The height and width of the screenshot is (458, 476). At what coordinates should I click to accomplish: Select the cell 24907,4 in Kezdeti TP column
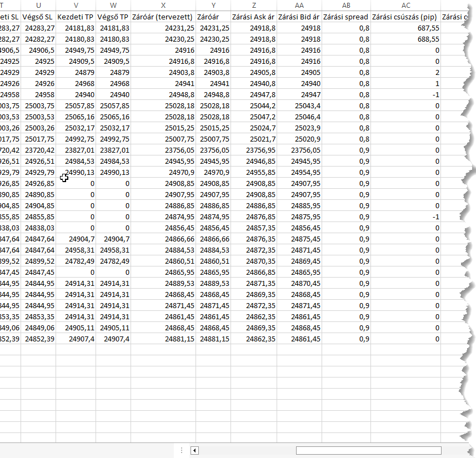pos(76,339)
